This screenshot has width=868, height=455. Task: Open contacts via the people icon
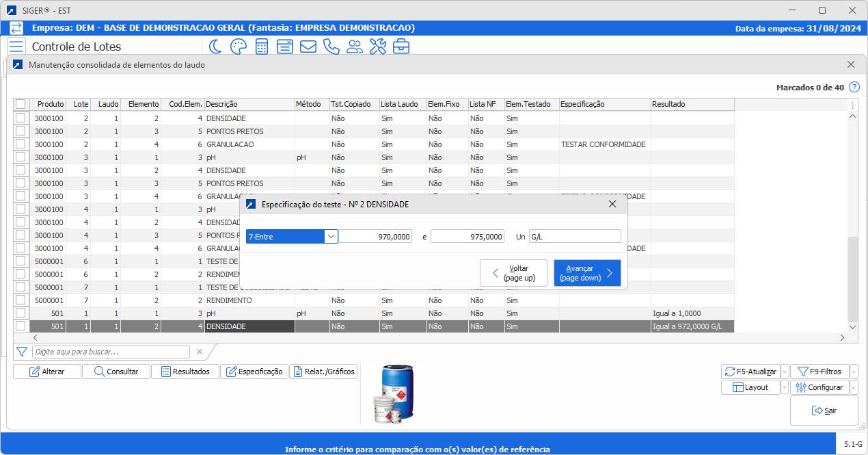(355, 47)
